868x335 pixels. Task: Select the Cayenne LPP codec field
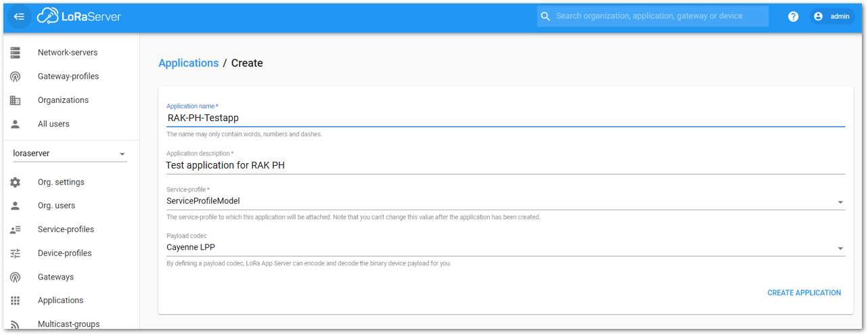(x=505, y=248)
